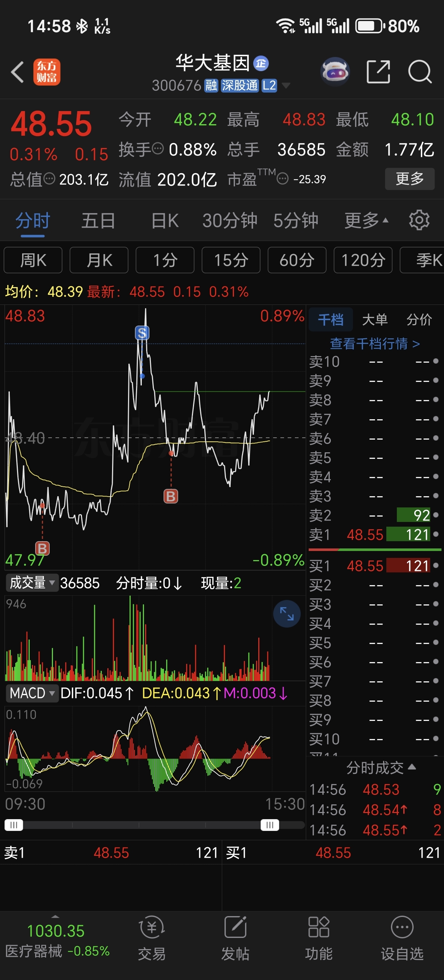
Task: Collapse 分时成交 list arrow
Action: pos(412,767)
